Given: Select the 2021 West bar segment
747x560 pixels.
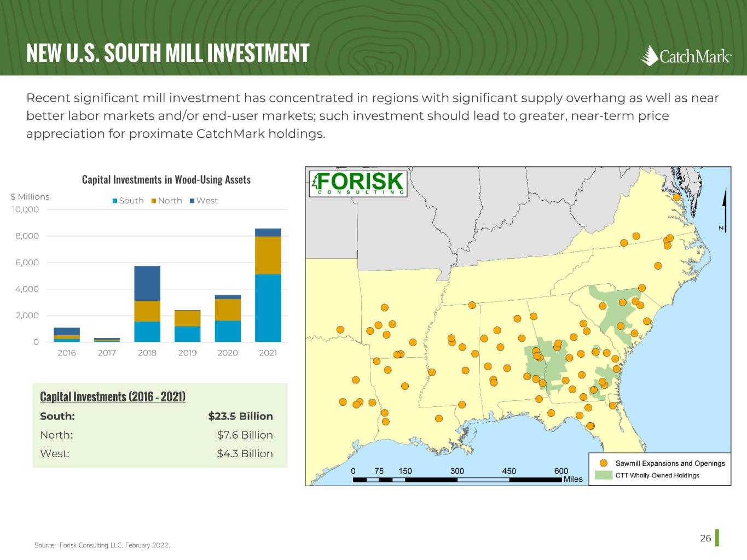Looking at the screenshot, I should click(x=268, y=232).
